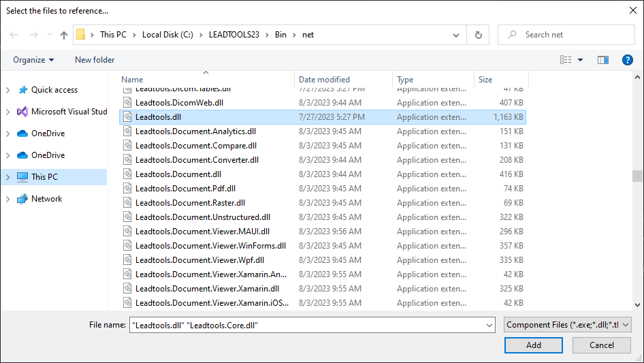This screenshot has width=644, height=363.
Task: Select Leadtools.Document.Compare.dll
Action: coord(196,146)
